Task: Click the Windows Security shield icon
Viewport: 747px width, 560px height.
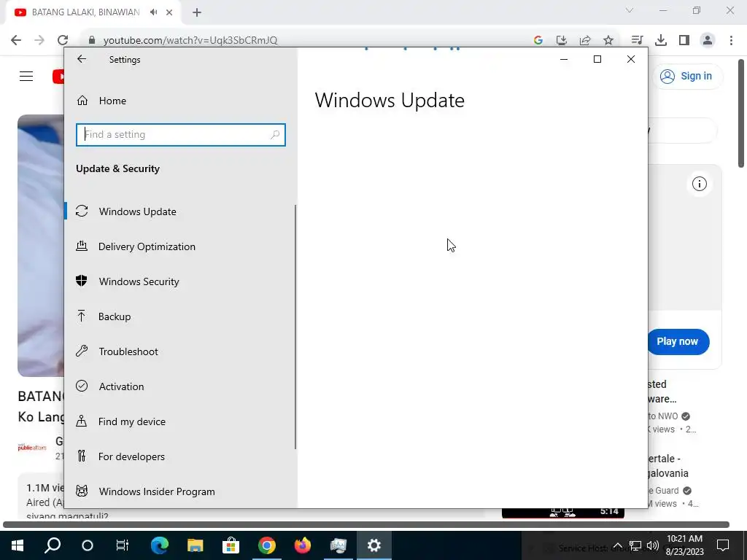Action: coord(82,281)
